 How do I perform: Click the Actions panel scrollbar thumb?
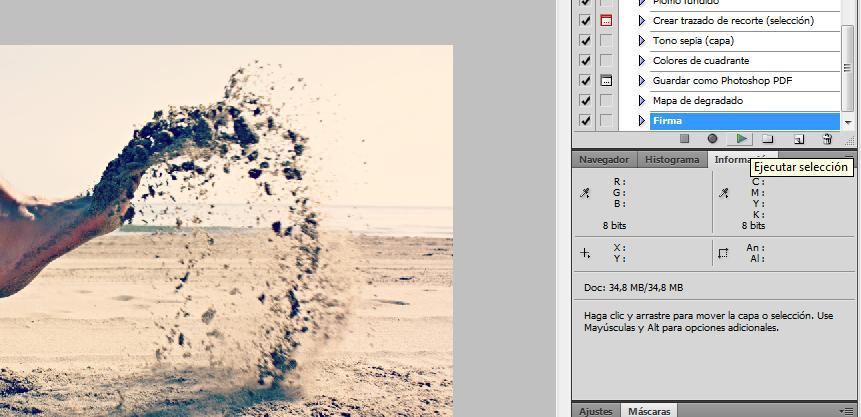pos(848,67)
